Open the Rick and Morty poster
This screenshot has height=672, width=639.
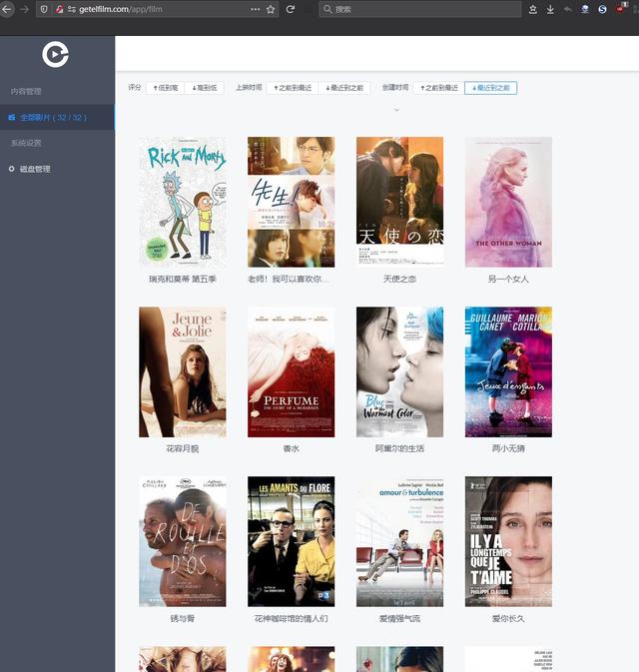coord(183,202)
